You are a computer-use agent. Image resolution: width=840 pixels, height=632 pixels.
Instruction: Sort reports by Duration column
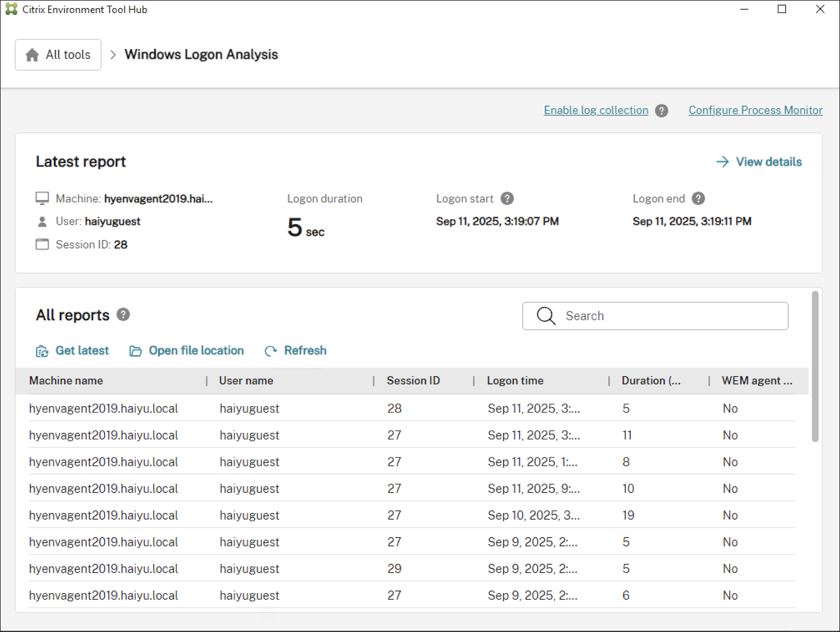coord(651,381)
